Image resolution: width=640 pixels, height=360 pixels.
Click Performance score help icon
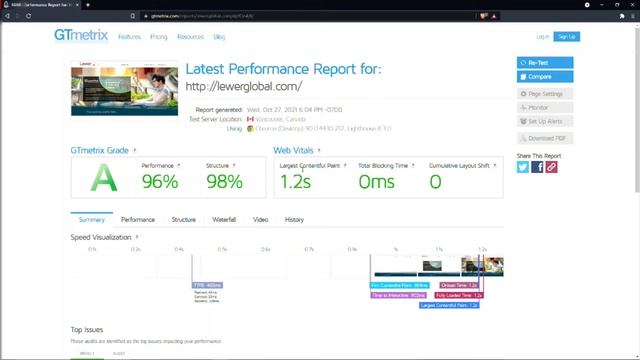click(x=179, y=165)
